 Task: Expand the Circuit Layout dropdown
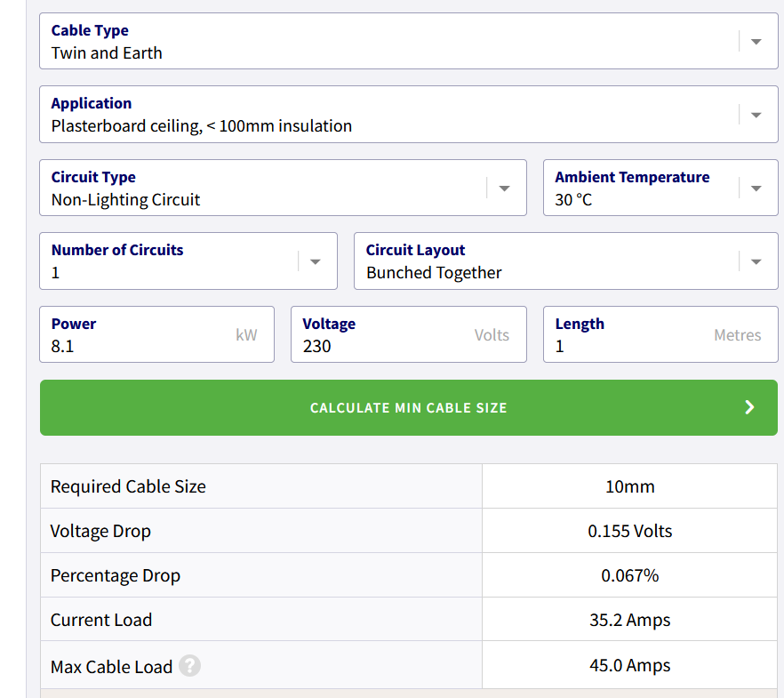click(x=756, y=261)
